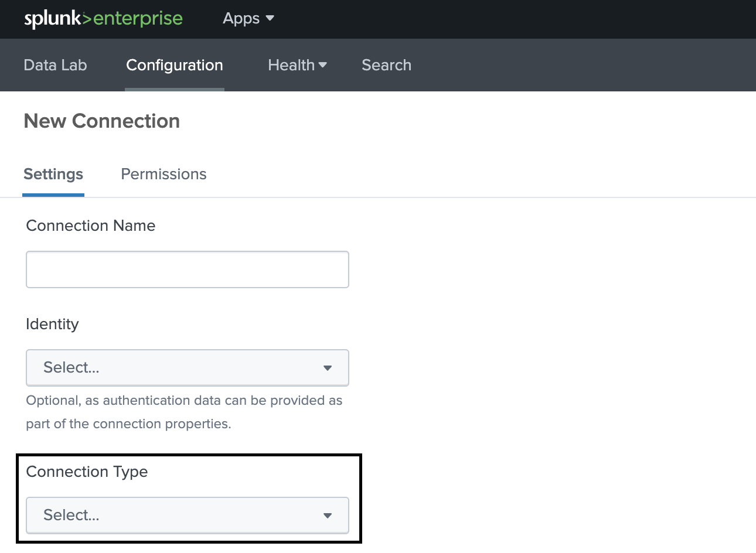756x553 pixels.
Task: Select the Settings tab
Action: tap(53, 174)
